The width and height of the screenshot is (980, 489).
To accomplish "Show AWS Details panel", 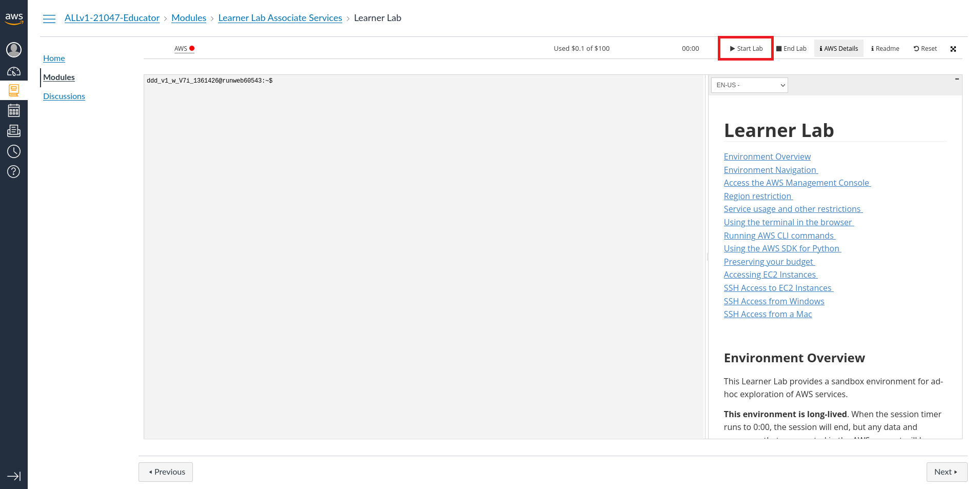I will pyautogui.click(x=838, y=49).
